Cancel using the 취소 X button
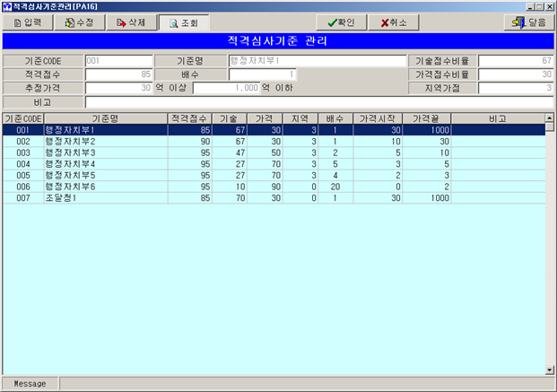Image resolution: width=557 pixels, height=392 pixels. [394, 22]
